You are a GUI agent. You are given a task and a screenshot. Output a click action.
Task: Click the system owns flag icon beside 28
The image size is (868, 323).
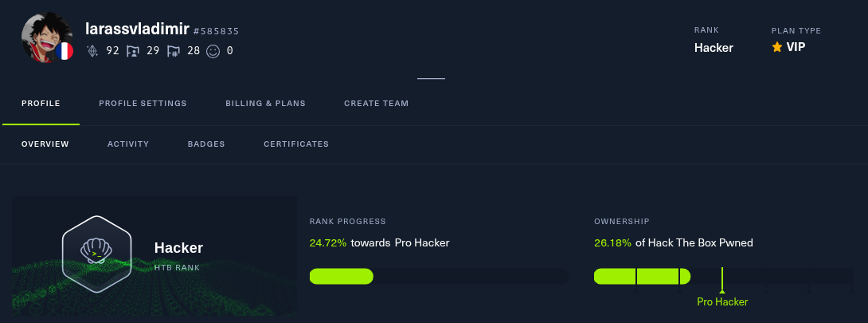pyautogui.click(x=174, y=51)
